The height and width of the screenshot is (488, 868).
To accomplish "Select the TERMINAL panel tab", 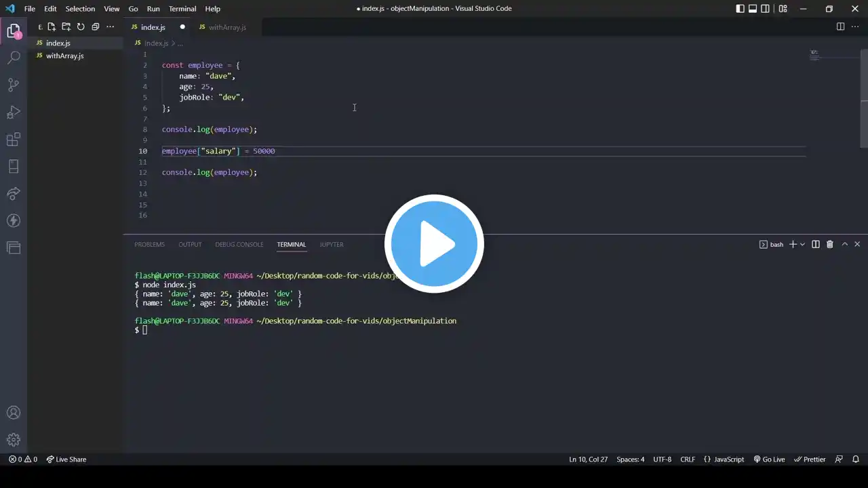I will 292,245.
